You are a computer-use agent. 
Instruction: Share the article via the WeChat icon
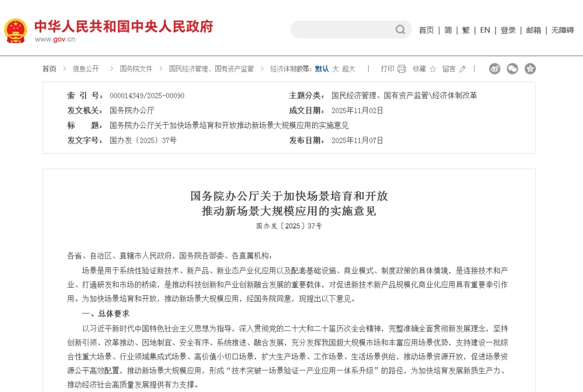click(512, 69)
